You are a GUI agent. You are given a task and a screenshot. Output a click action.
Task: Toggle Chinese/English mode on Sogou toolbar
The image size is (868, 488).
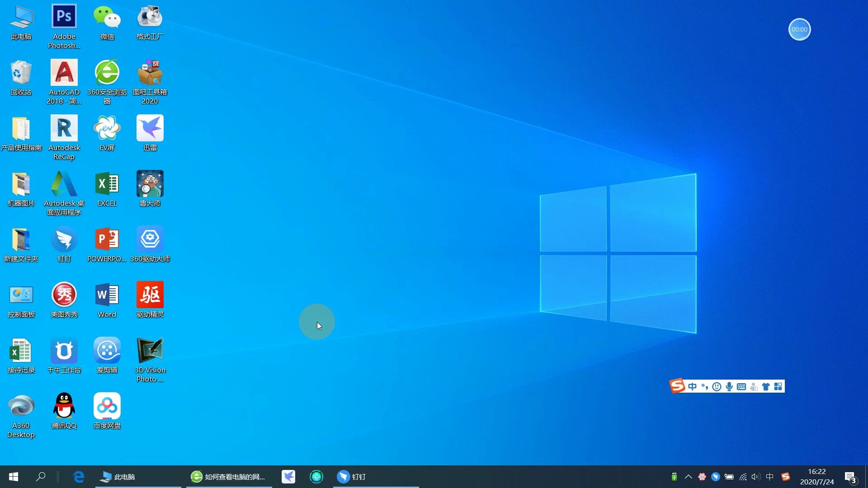(692, 387)
